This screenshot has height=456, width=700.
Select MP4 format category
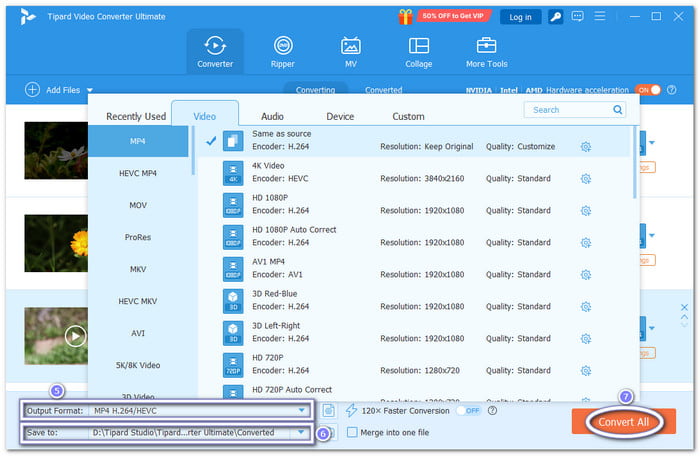tap(138, 141)
